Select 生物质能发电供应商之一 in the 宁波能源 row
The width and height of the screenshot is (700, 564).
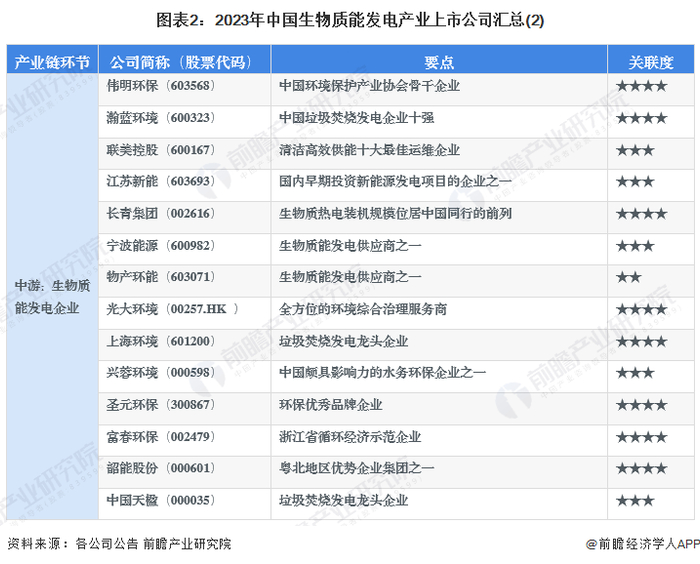pos(350,246)
